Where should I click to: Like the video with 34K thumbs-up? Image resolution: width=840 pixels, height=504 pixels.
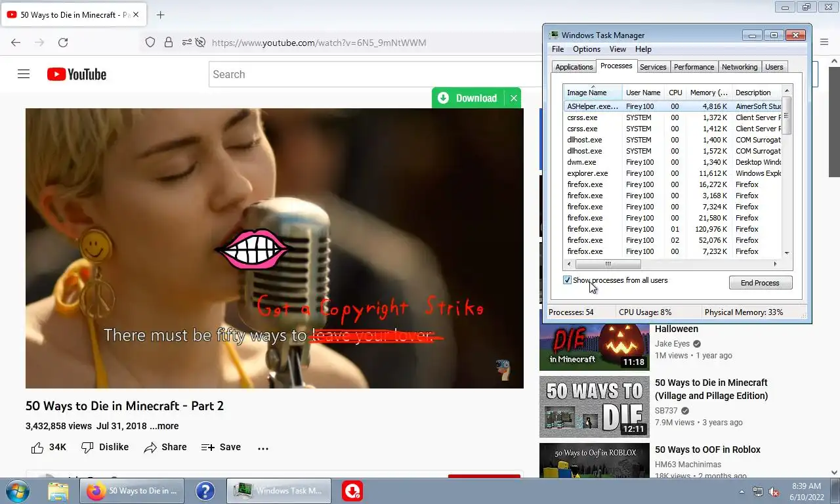coord(49,447)
